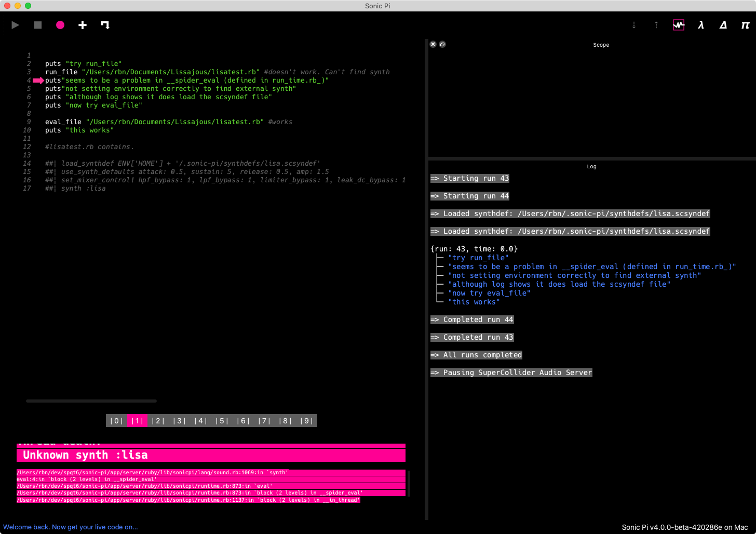Click version label 'Sonic Pi v4.0.0-beta-420286e on Mac'
Viewport: 756px width, 534px height.
685,527
